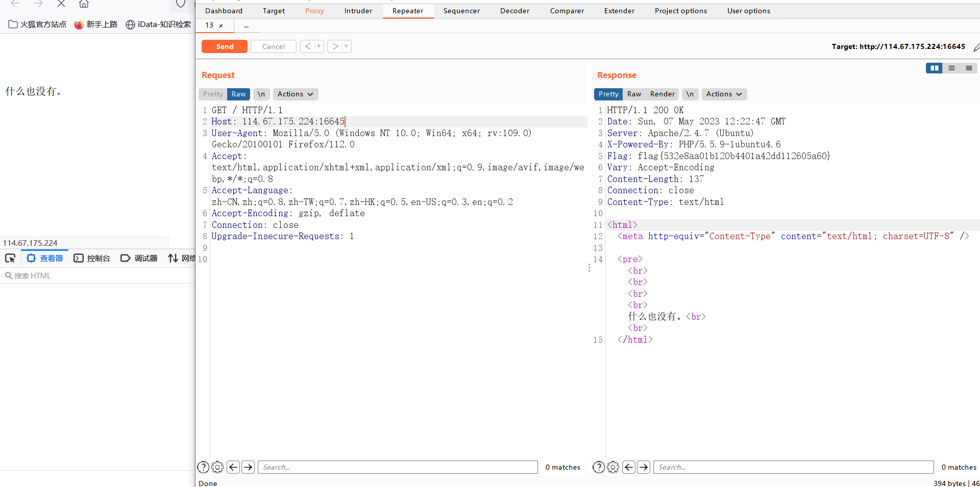This screenshot has height=487, width=980.
Task: Switch to the Decoder tab
Action: coord(514,11)
